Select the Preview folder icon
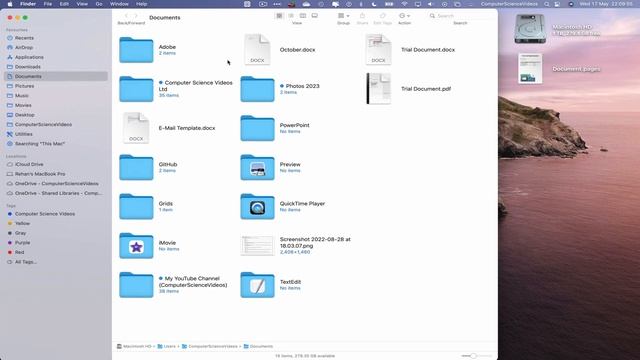This screenshot has width=640, height=360. 257,167
